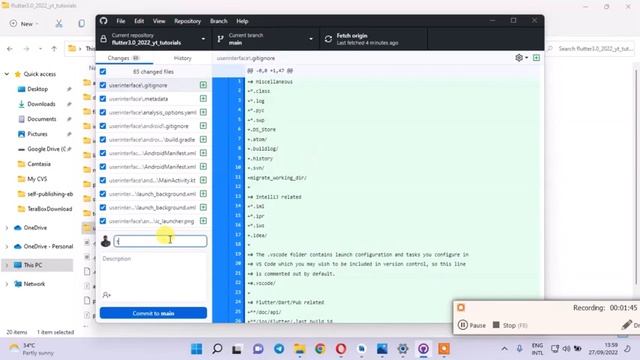Click the Cut scissors icon in File Explorer
Viewport: 640px width, 360px height.
click(x=59, y=24)
